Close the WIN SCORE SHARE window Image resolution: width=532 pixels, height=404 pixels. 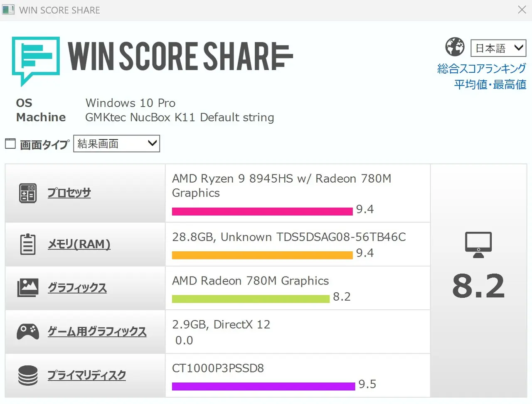(x=522, y=10)
